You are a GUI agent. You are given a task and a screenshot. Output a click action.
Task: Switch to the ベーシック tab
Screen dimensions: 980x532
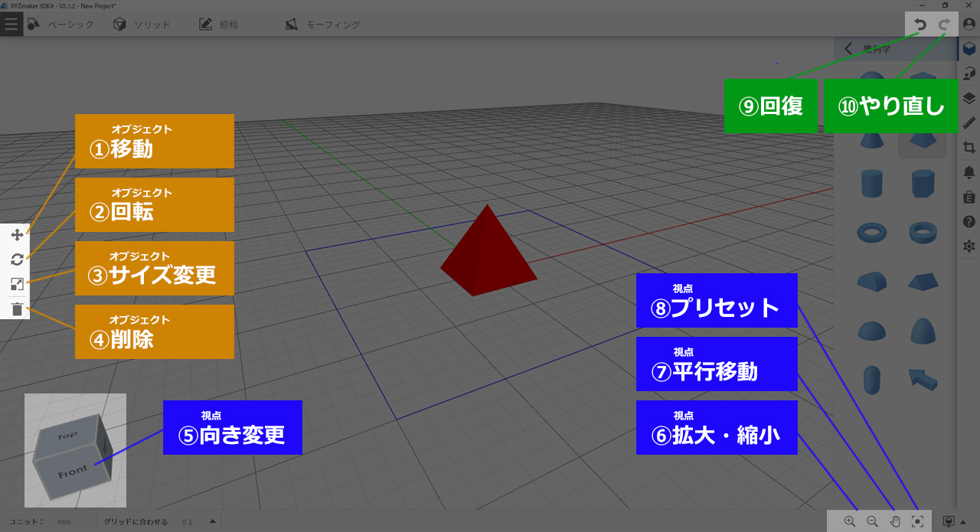(61, 24)
